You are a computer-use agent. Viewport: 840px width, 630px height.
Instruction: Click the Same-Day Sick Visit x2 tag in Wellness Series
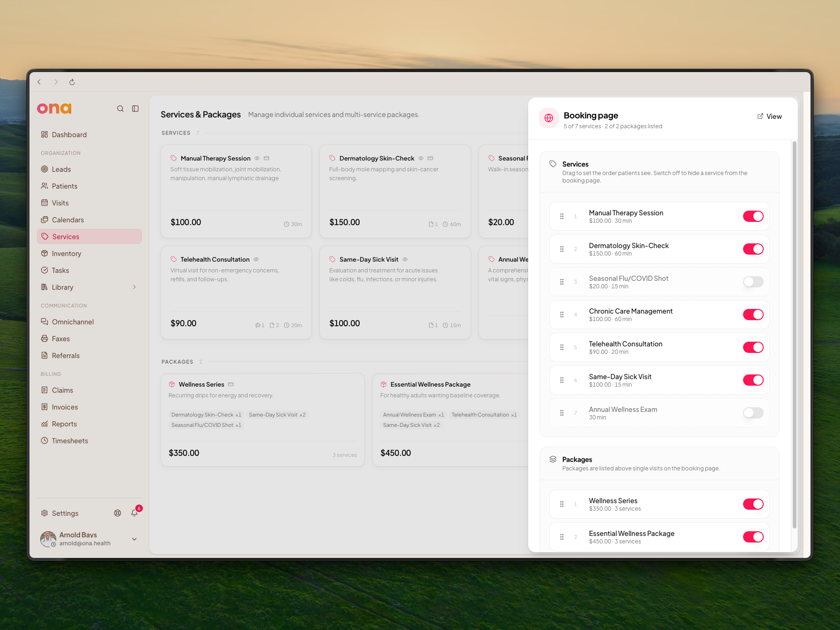277,415
